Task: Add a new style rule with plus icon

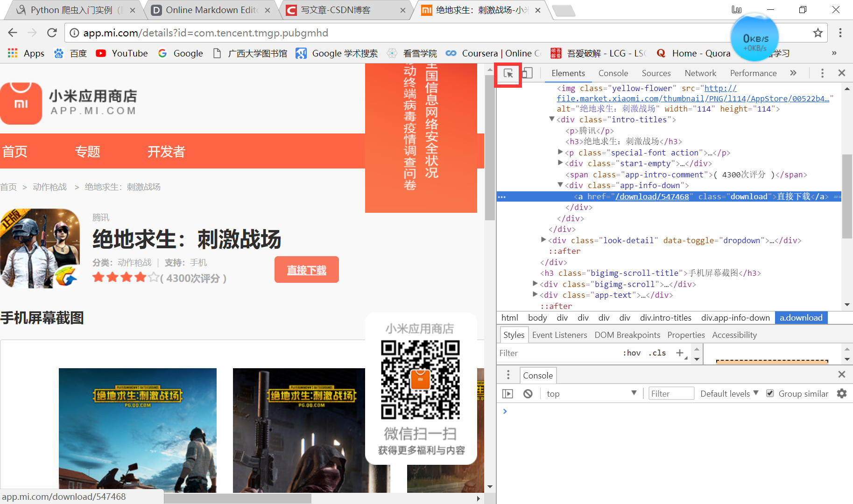Action: click(x=680, y=353)
